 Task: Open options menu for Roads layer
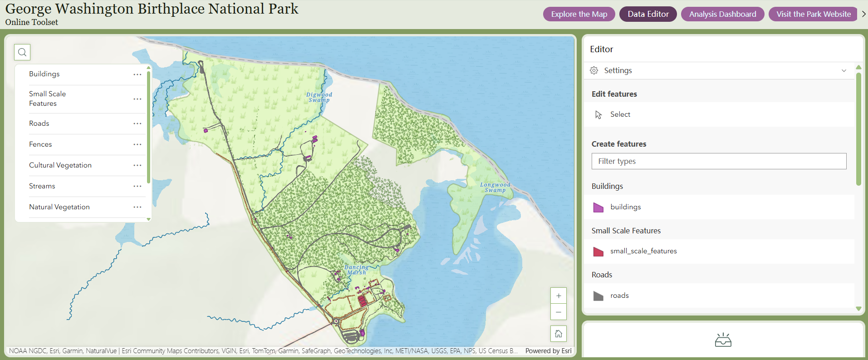[x=137, y=123]
